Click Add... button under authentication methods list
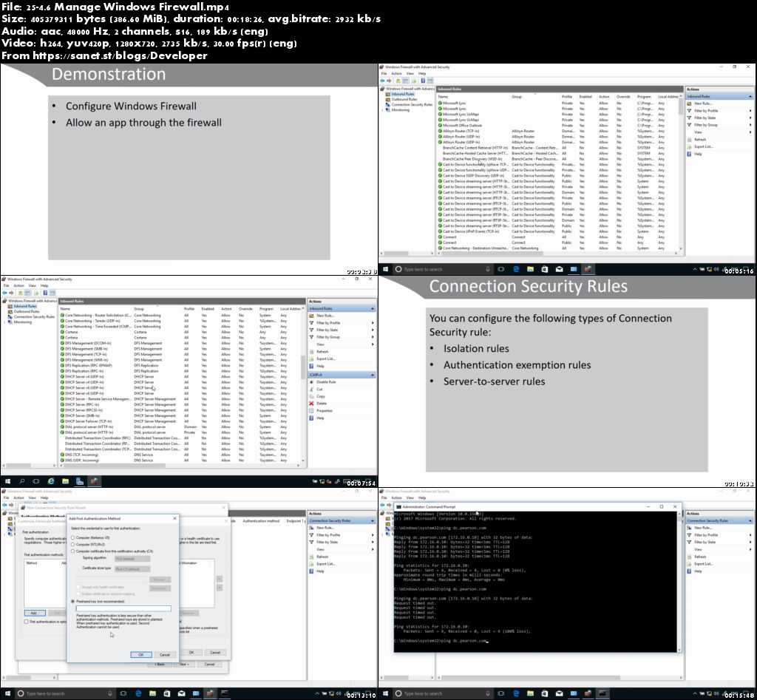757x700 pixels. (34, 613)
